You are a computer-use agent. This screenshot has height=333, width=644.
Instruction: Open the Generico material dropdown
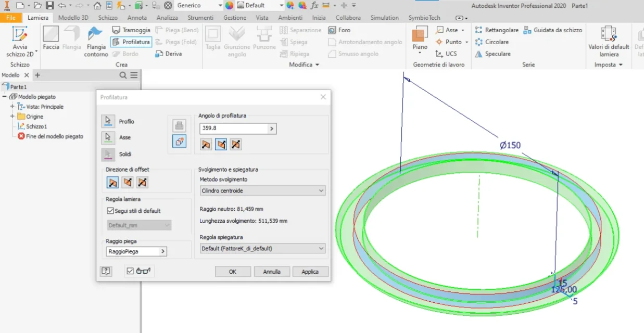[x=199, y=5]
